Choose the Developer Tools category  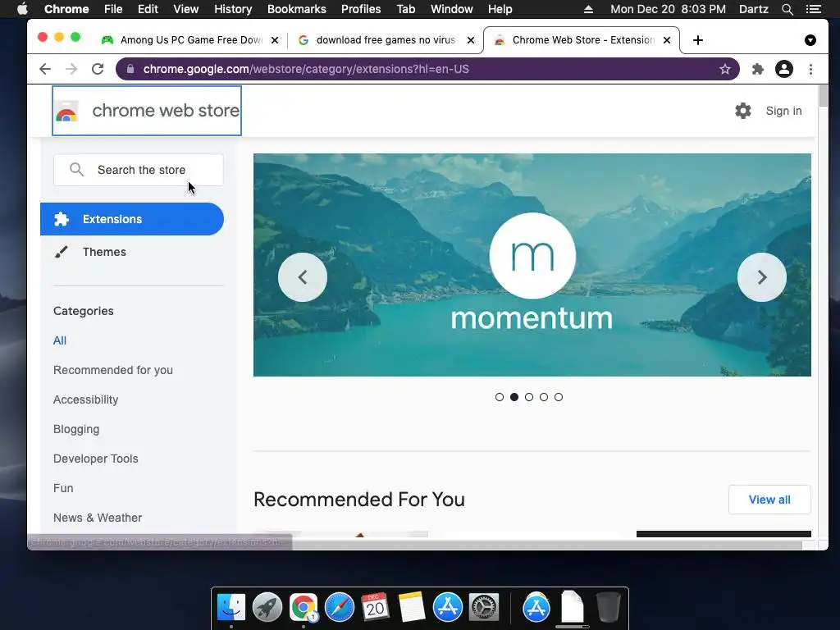pos(95,459)
